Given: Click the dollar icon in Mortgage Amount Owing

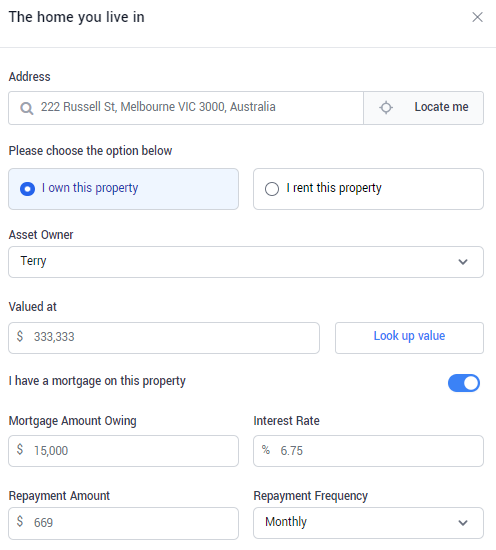Looking at the screenshot, I should tap(20, 450).
